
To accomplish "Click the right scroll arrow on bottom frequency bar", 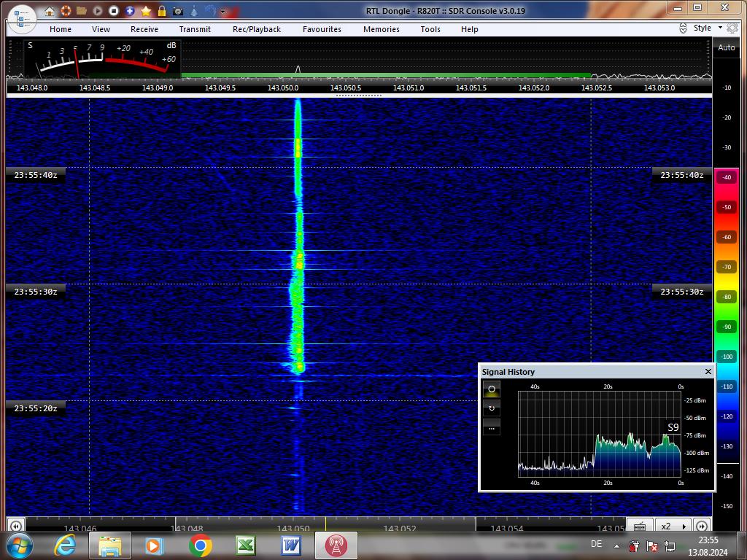I will click(701, 526).
